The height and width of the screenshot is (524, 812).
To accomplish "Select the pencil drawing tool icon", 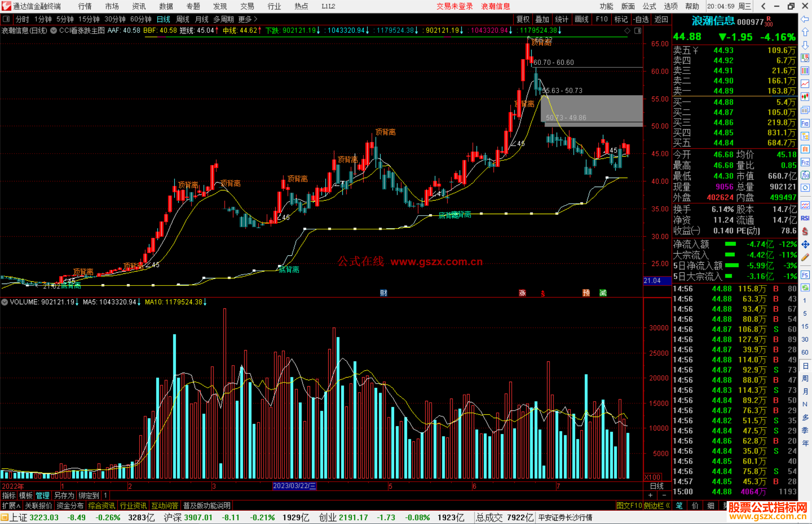I will click(x=805, y=257).
